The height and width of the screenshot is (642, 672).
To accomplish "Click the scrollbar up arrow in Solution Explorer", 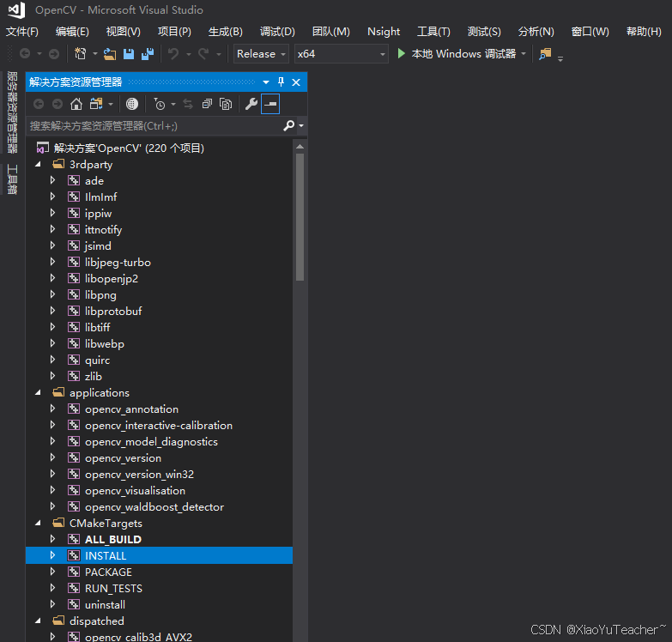I will (300, 147).
